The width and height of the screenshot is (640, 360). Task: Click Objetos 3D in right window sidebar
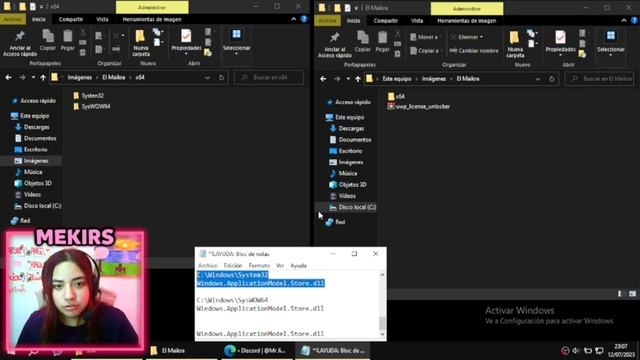point(348,184)
